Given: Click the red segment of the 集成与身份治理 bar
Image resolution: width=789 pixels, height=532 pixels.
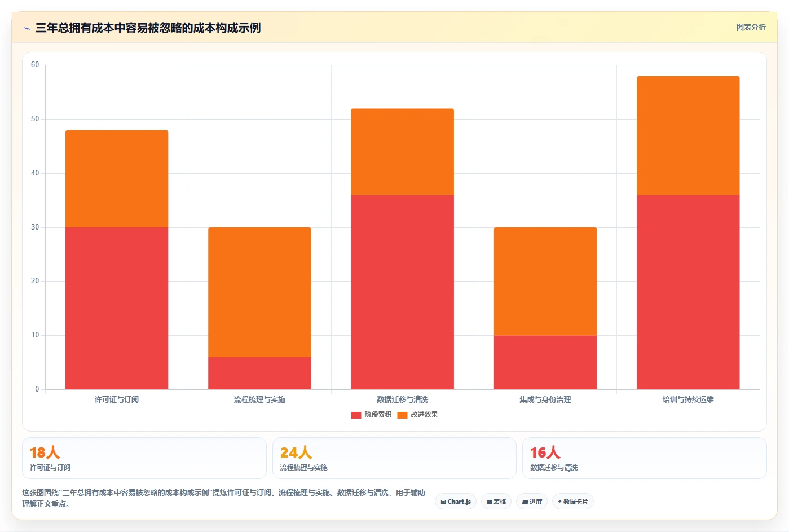Looking at the screenshot, I should point(545,362).
